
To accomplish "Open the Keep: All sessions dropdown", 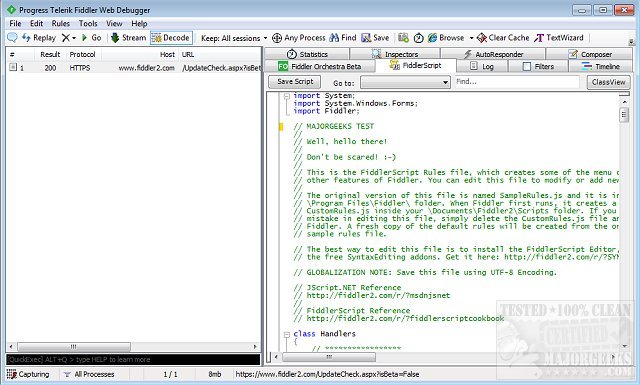I will pyautogui.click(x=234, y=38).
